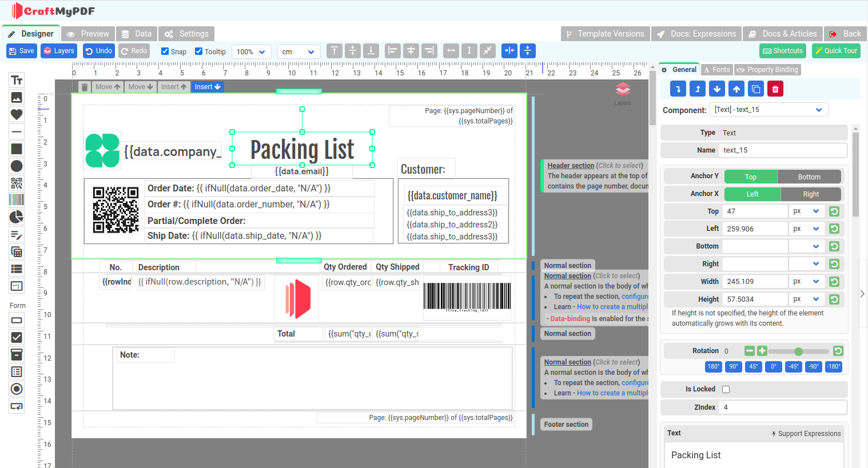Open the zoom level dropdown
Image resolution: width=868 pixels, height=468 pixels.
tap(251, 51)
